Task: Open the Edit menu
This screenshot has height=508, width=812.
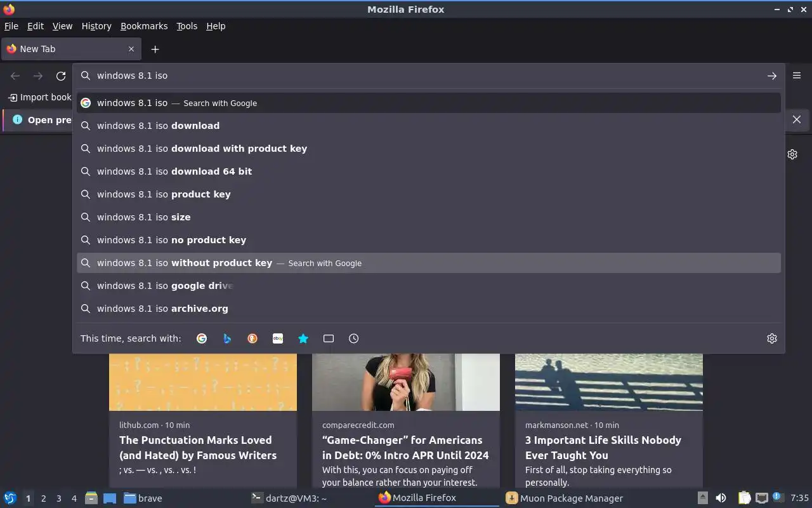Action: point(36,26)
